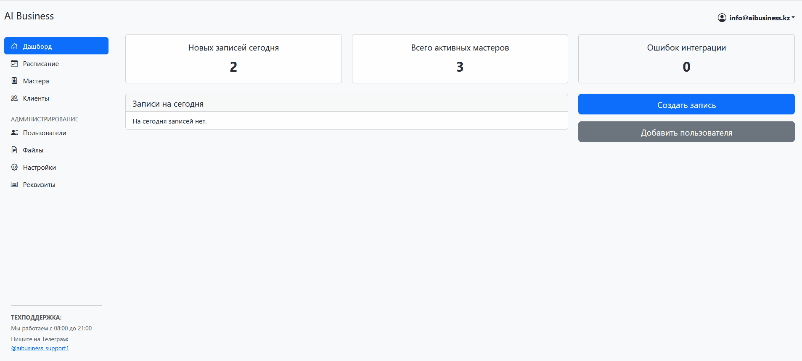Click the calendar icon next to Расписание
This screenshot has width=802, height=361.
14,63
